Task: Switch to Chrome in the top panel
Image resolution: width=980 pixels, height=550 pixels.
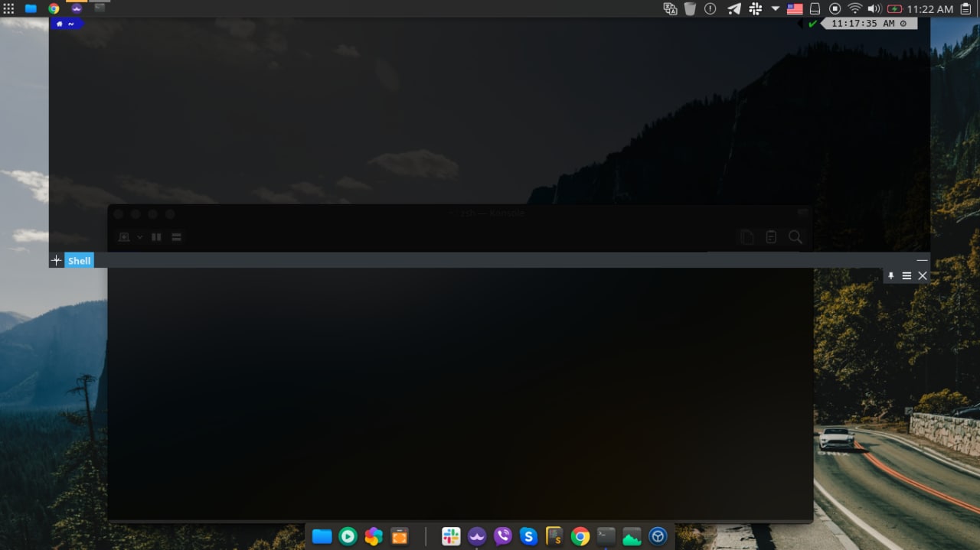Action: (54, 8)
